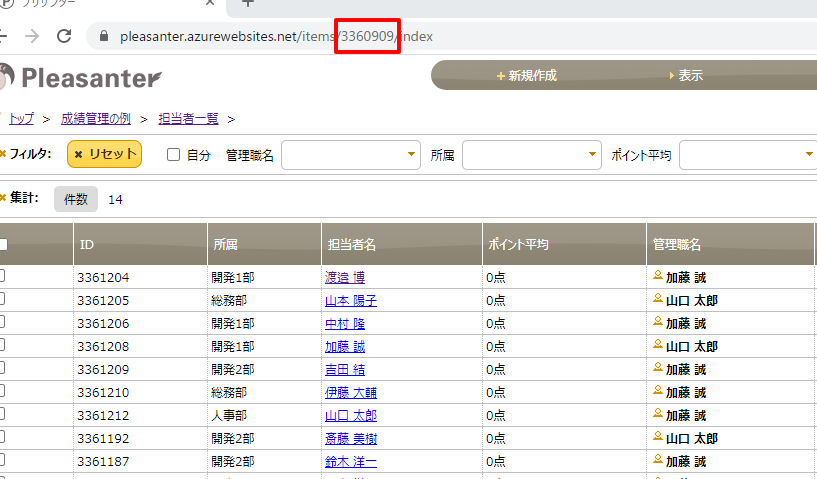Screen dimensions: 817x479
Task: Close the current browser tab
Action: (x=209, y=3)
